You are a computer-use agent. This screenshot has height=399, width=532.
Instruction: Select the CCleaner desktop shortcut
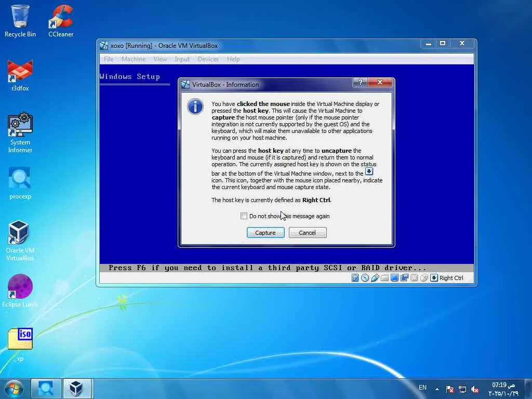(61, 20)
